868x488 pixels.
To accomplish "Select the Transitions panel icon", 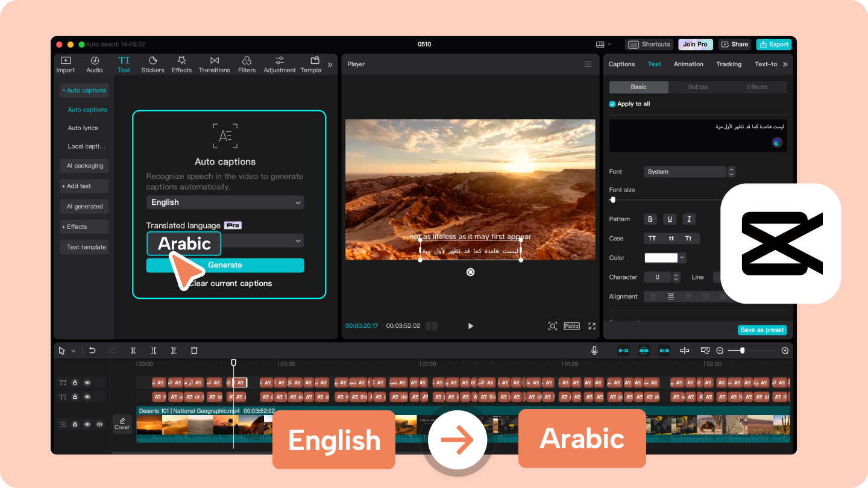I will (x=214, y=64).
